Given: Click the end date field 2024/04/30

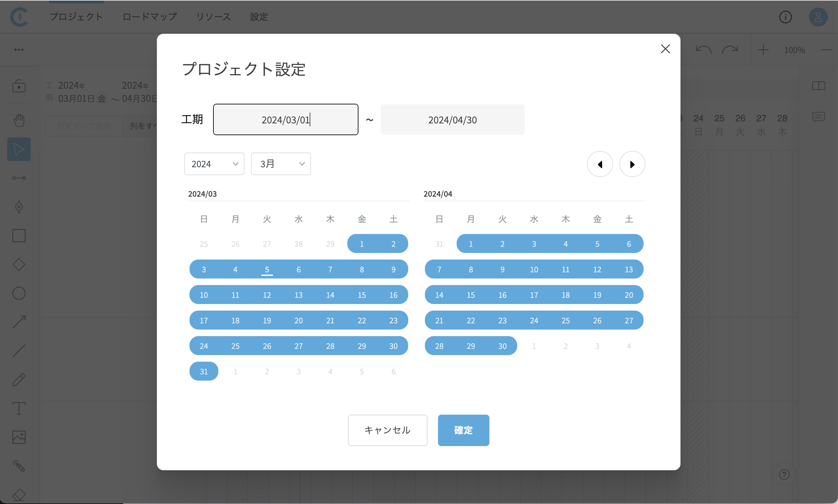Looking at the screenshot, I should click(452, 120).
